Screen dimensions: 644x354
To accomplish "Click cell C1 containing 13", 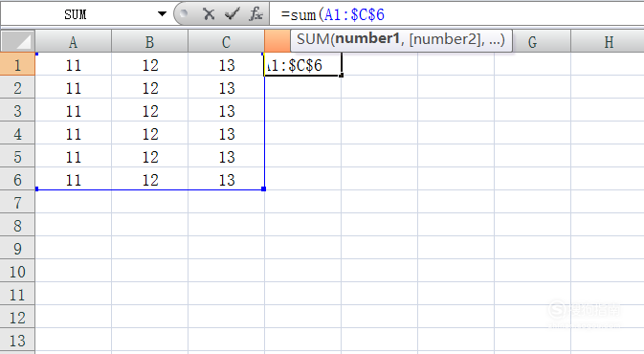I will click(x=226, y=65).
